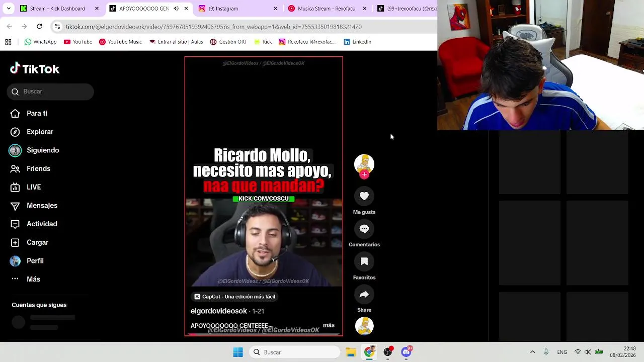
Task: Open the Windows Start menu
Action: pos(238,352)
